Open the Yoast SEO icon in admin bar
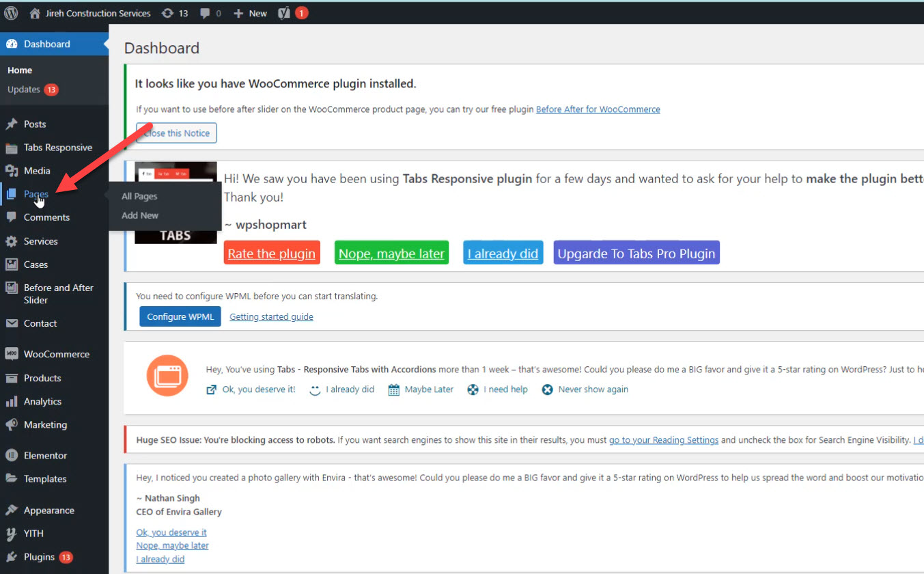 coord(284,13)
